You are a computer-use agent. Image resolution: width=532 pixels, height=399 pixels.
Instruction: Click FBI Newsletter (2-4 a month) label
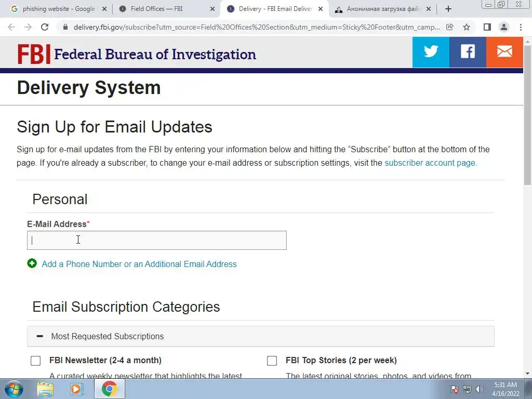tap(105, 361)
